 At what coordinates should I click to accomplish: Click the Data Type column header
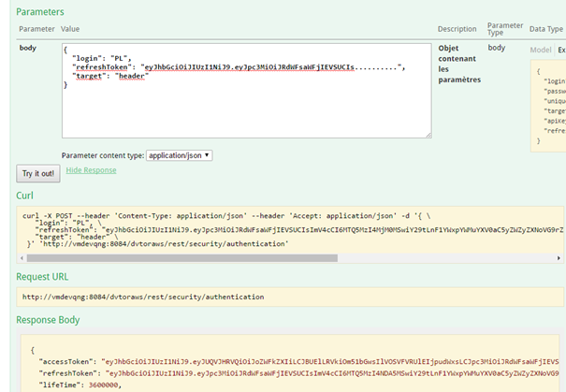click(x=547, y=29)
